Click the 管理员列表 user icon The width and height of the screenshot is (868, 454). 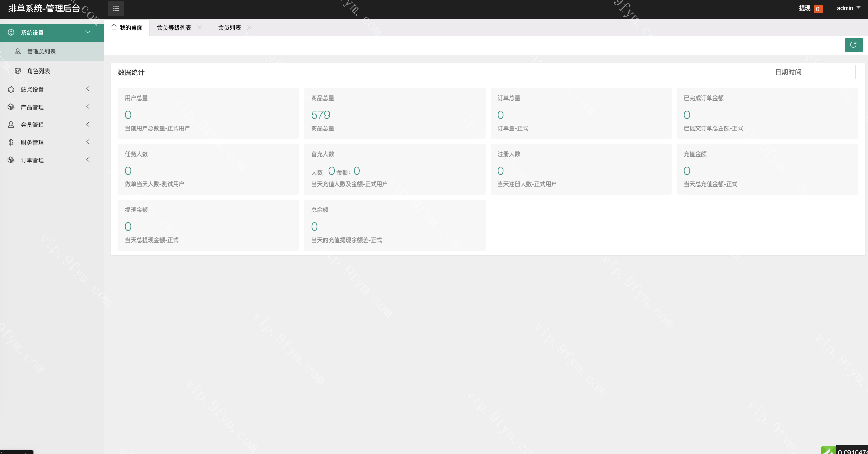click(x=18, y=52)
